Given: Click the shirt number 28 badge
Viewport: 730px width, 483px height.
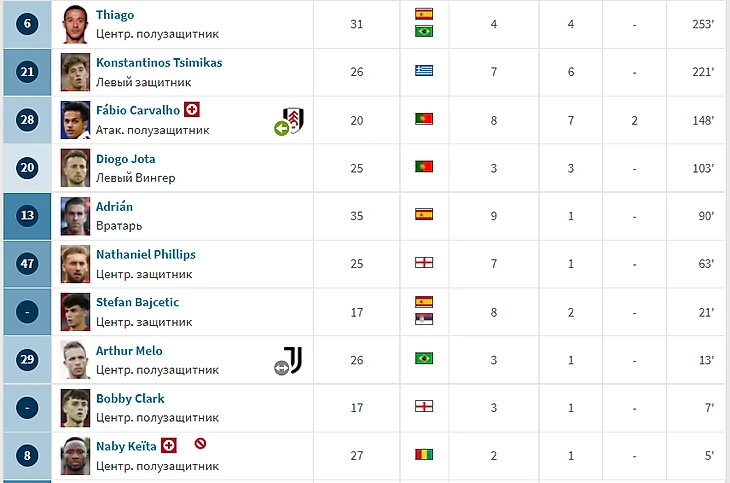Looking at the screenshot, I should (x=27, y=120).
